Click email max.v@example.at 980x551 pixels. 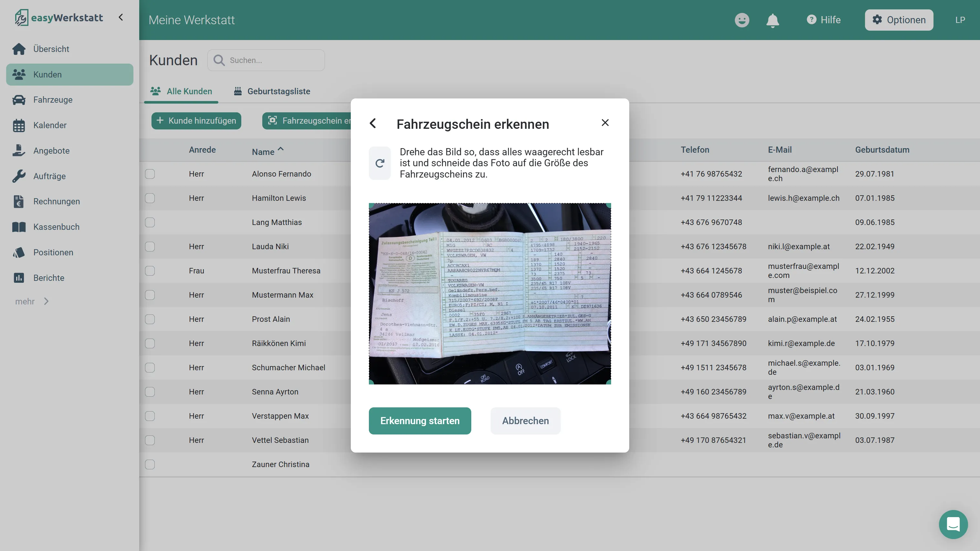pos(801,416)
